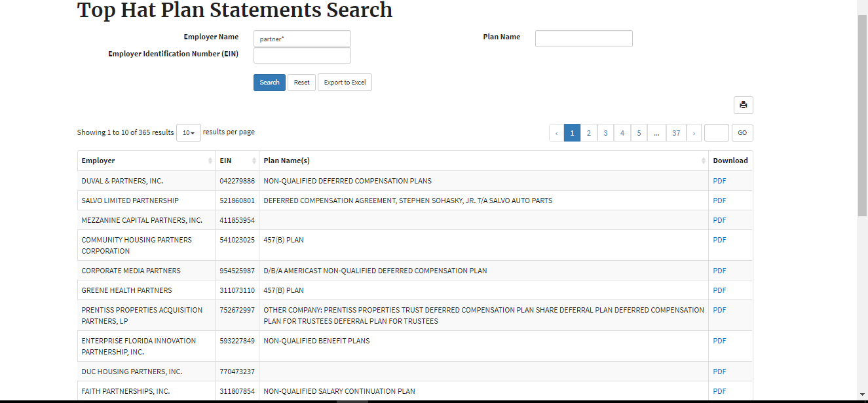Go to previous page arrow

pyautogui.click(x=556, y=133)
